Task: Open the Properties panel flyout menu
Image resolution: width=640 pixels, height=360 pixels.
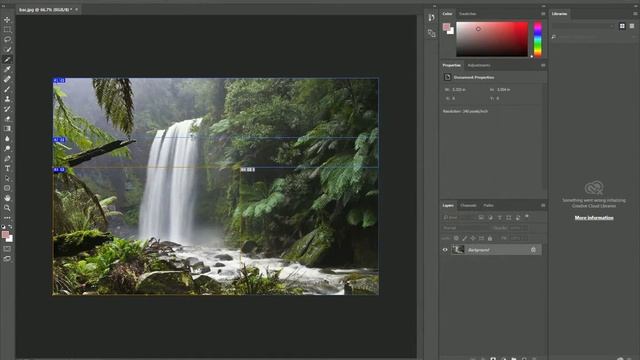Action: click(543, 65)
